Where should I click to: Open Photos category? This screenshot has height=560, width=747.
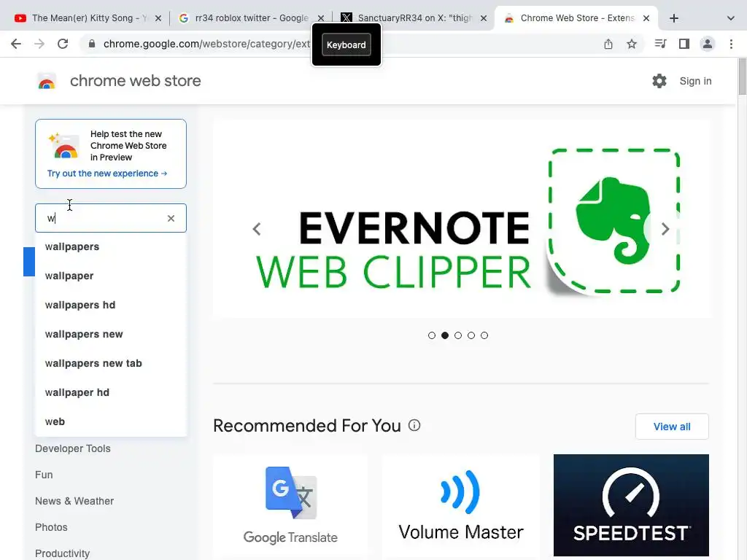coord(51,526)
